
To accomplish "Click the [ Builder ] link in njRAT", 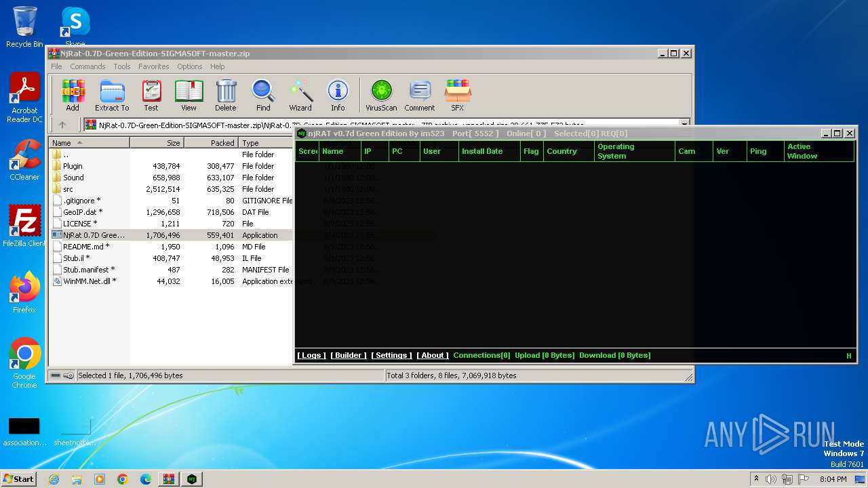I will point(349,355).
